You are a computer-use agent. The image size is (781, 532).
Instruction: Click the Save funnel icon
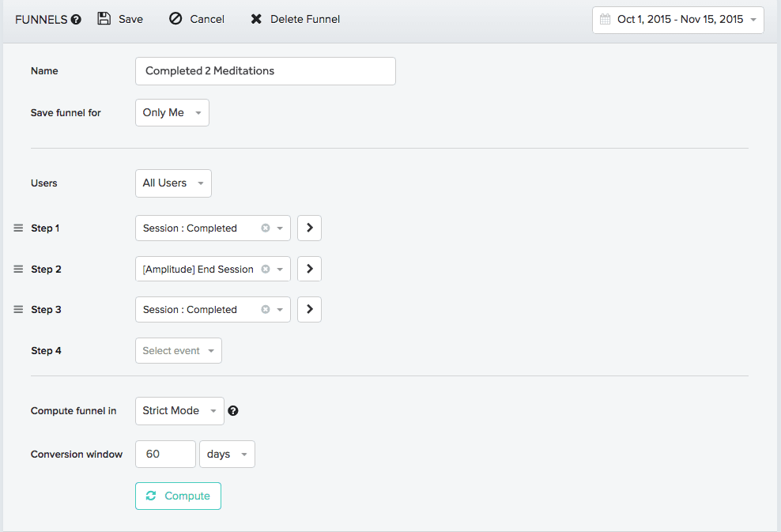104,18
